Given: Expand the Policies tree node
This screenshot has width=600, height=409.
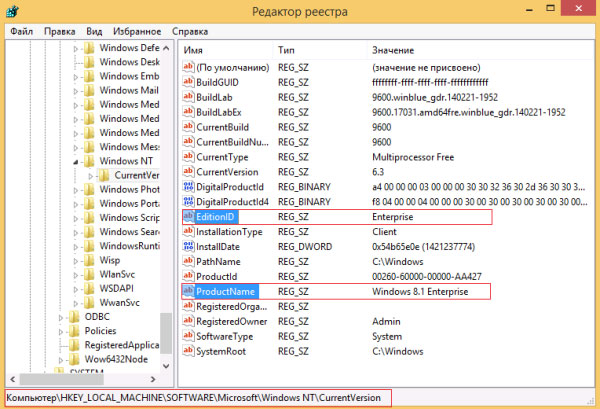Looking at the screenshot, I should click(x=60, y=332).
